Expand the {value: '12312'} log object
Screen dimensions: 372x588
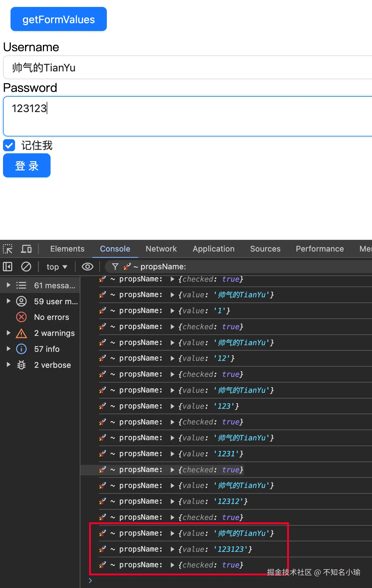point(172,501)
